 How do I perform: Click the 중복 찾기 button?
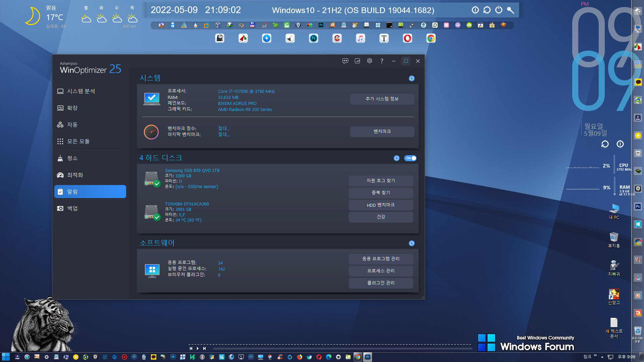coord(381,193)
